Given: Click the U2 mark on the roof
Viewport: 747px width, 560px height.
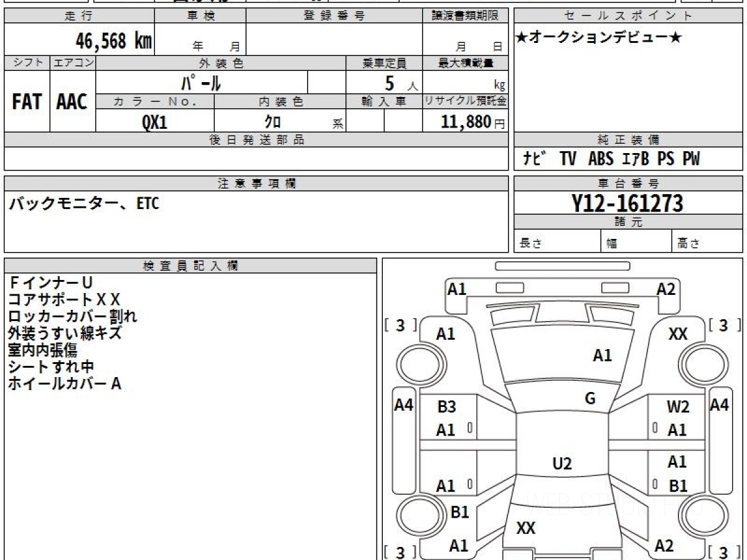Looking at the screenshot, I should tap(562, 464).
